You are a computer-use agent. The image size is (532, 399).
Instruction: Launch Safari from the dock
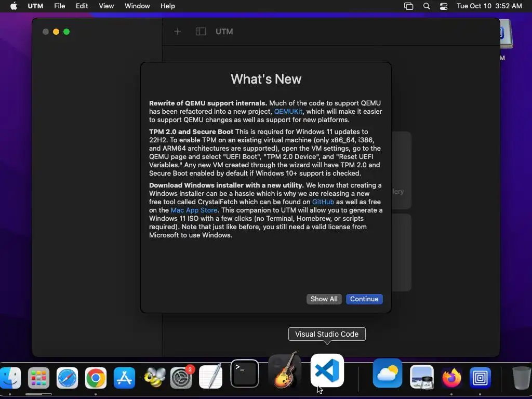click(x=67, y=378)
